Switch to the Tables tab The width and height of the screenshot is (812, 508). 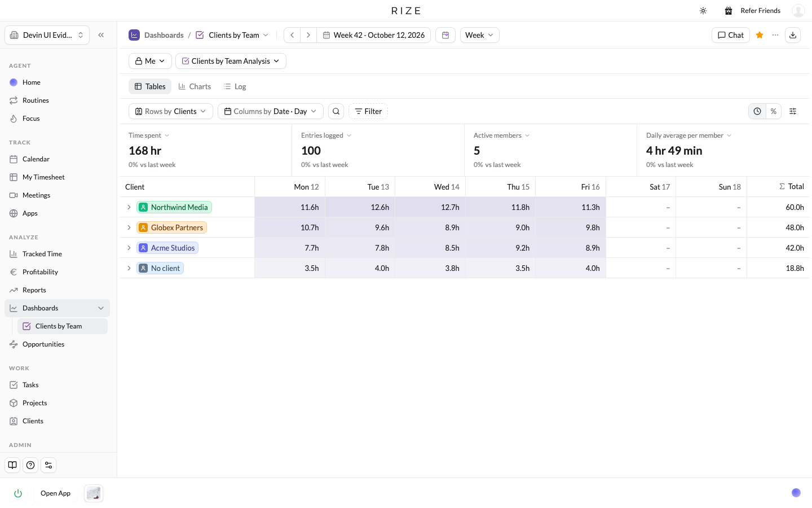[150, 86]
